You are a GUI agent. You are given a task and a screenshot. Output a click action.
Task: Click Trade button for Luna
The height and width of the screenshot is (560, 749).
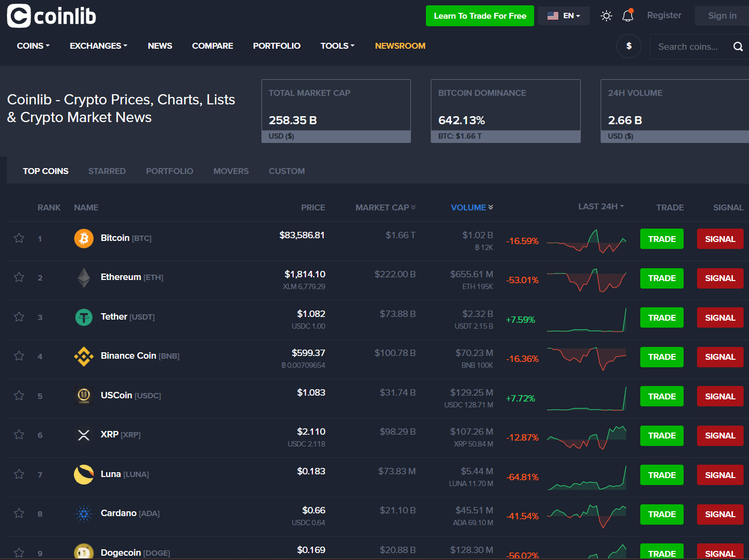[662, 475]
